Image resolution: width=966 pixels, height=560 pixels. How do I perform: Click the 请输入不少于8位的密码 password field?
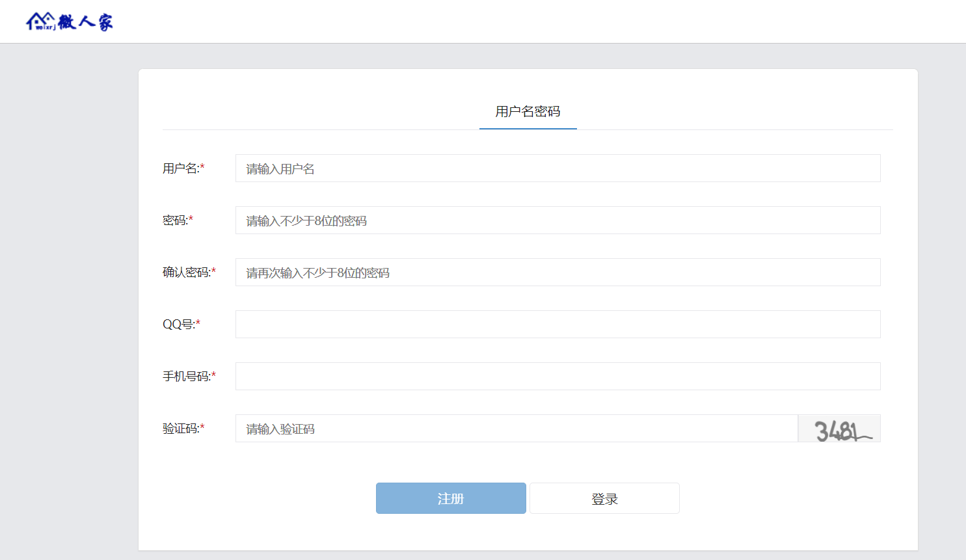click(x=557, y=220)
